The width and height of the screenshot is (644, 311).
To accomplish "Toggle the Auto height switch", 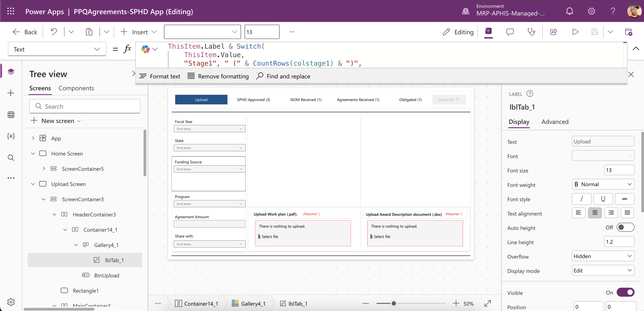I will [625, 227].
